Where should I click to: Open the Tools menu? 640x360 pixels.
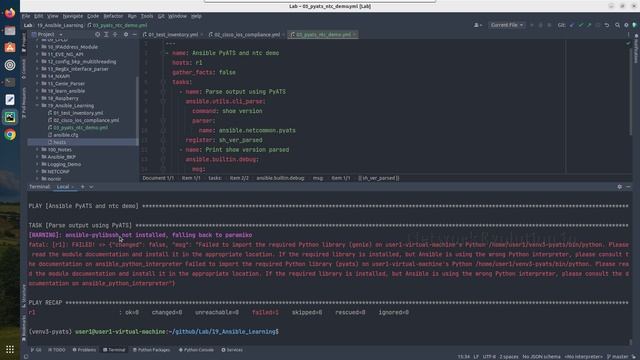point(147,16)
